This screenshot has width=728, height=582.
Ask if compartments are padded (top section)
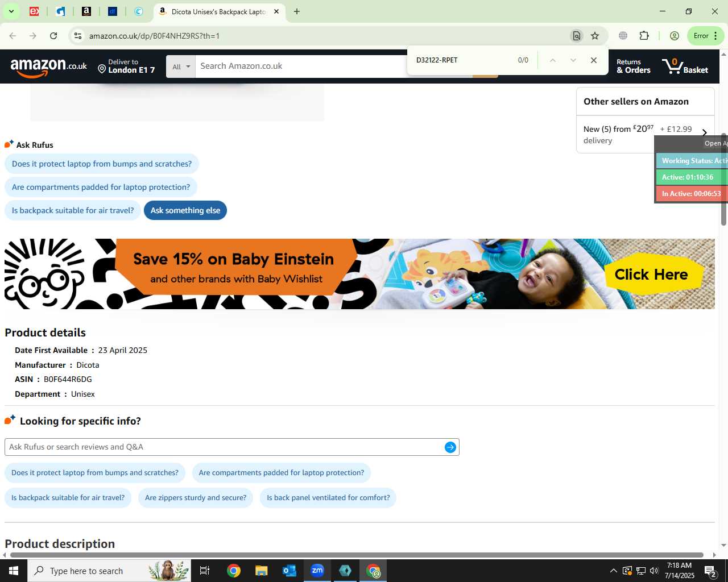coord(101,187)
